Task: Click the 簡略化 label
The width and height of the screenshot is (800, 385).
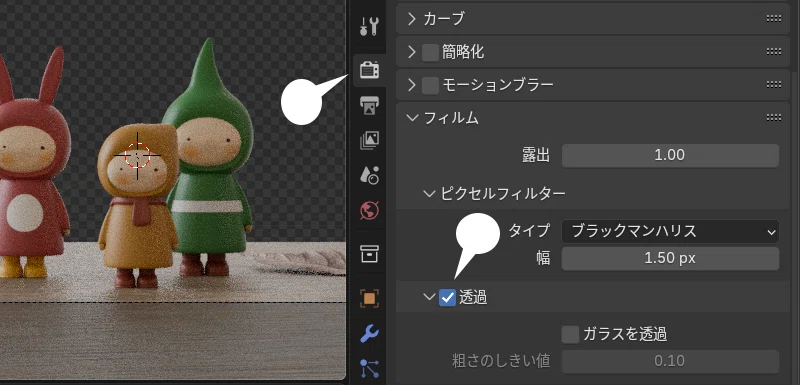Action: coord(463,52)
